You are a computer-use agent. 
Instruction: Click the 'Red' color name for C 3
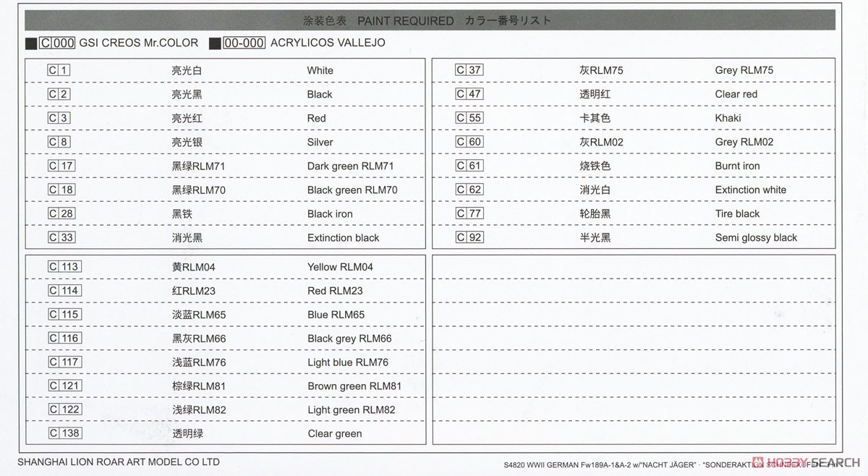tap(316, 118)
